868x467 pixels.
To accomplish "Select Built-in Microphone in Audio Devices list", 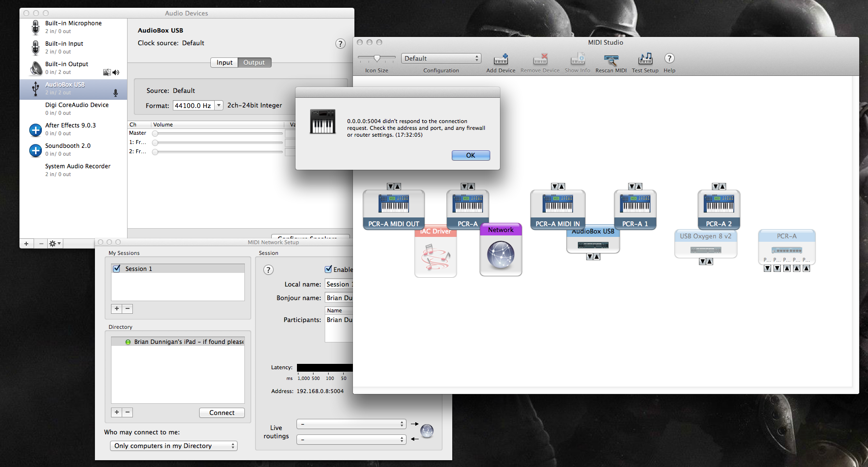I will pos(74,27).
